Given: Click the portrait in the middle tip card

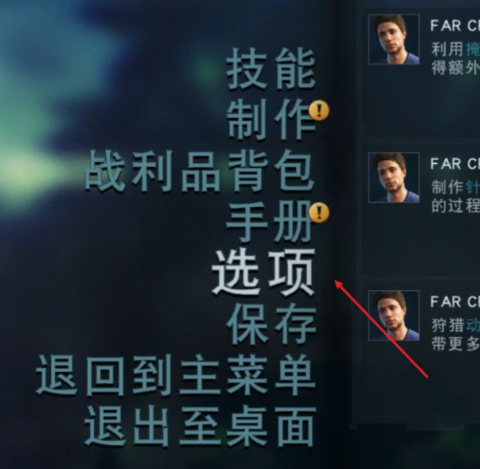Looking at the screenshot, I should coord(394,177).
